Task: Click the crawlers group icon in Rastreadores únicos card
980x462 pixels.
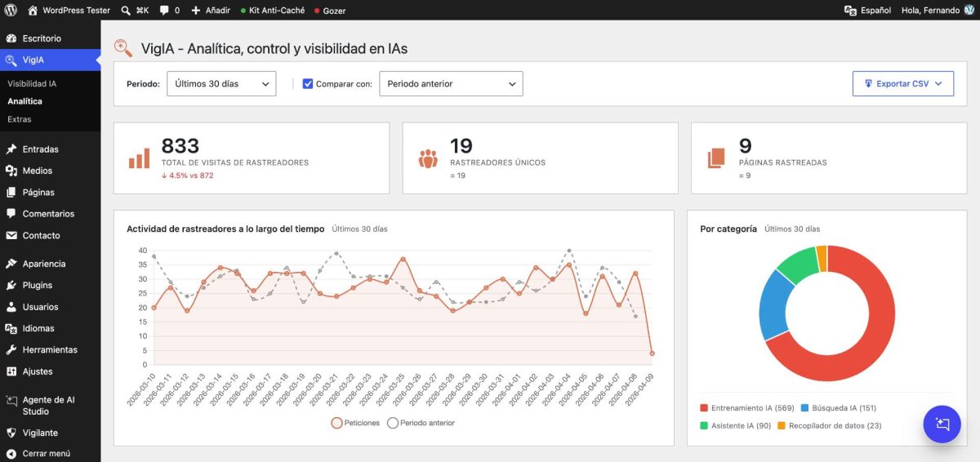Action: (x=428, y=158)
